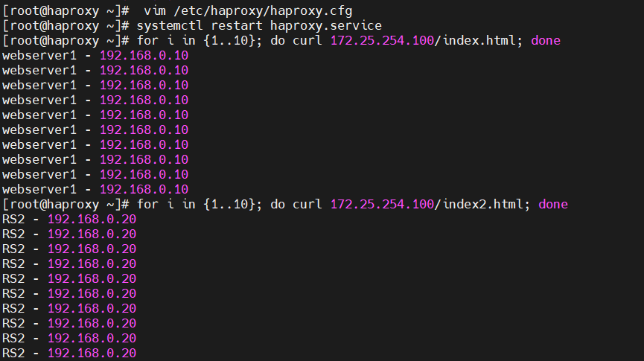The width and height of the screenshot is (644, 361).
Task: Click done ending the index2.html loop
Action: [553, 204]
